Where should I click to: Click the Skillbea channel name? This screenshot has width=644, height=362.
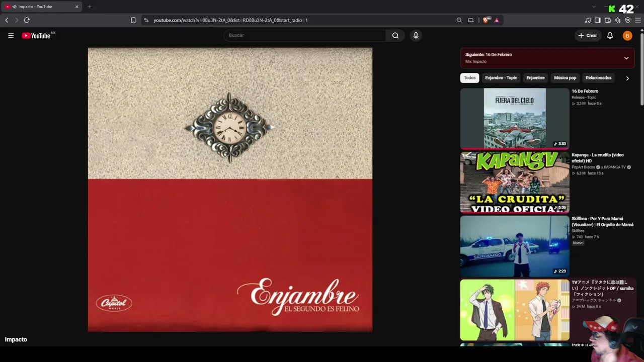tap(578, 231)
